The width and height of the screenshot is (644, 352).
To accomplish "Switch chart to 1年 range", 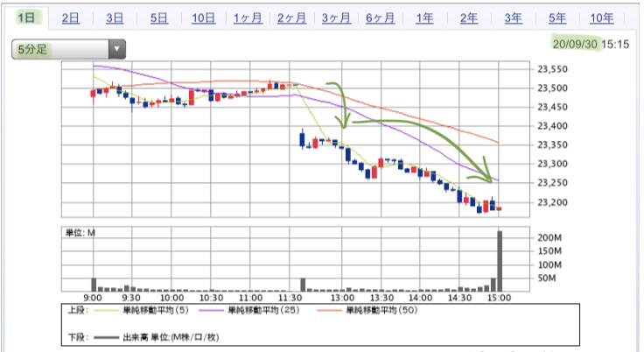I will pos(424,18).
